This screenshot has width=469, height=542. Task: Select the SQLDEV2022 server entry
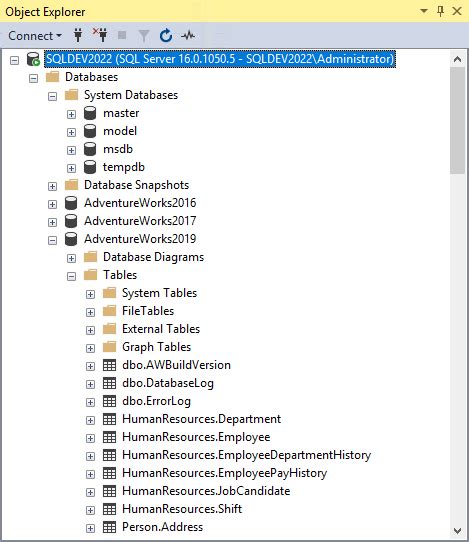coord(220,59)
